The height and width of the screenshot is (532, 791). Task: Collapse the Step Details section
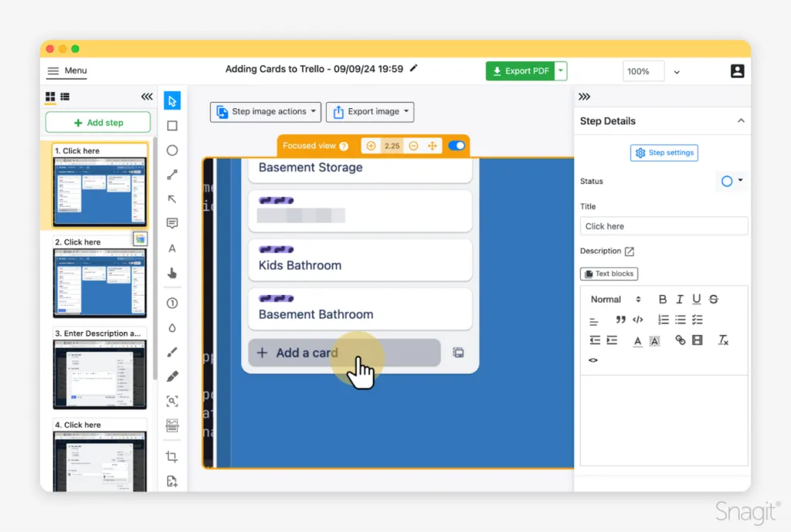(741, 121)
